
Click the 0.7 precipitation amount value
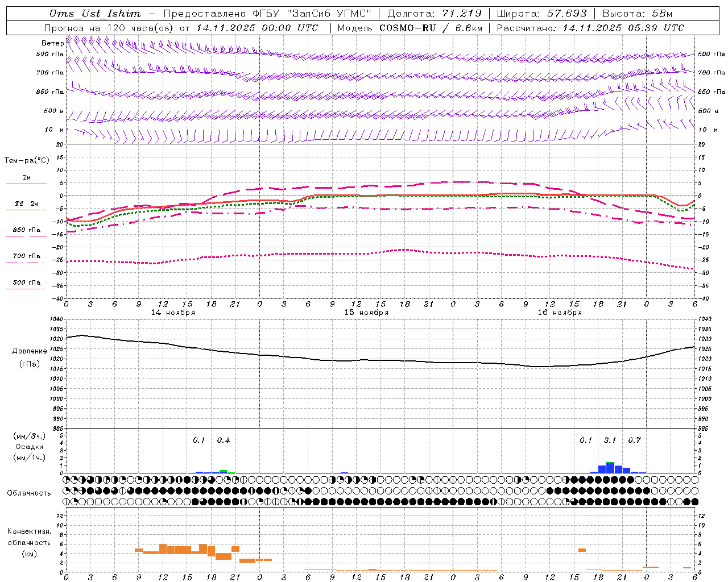[634, 440]
